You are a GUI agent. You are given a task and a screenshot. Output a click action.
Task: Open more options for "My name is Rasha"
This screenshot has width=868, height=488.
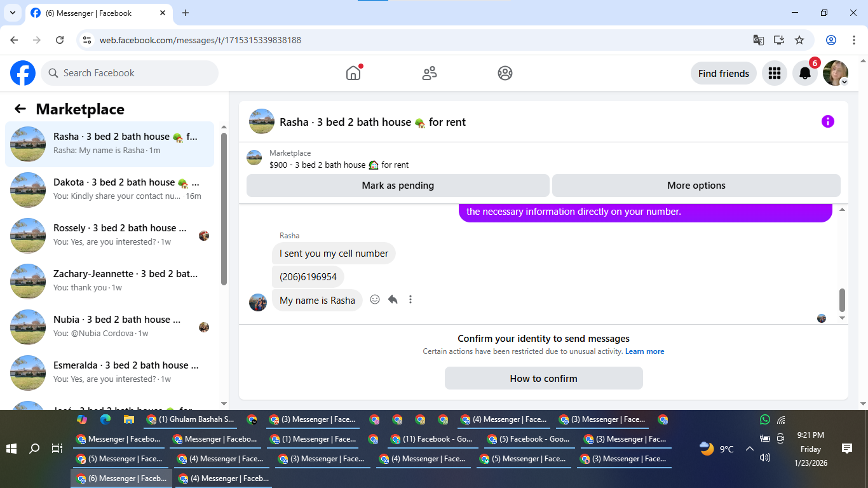click(x=410, y=299)
